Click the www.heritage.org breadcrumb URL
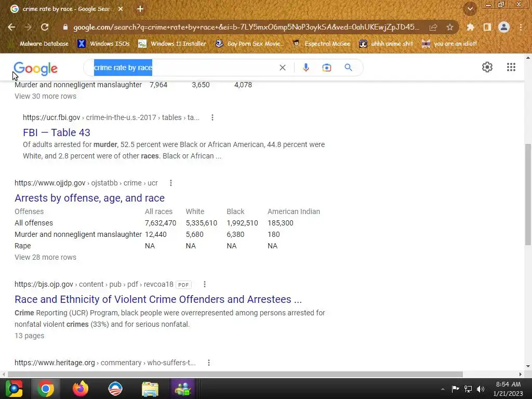Image resolution: width=532 pixels, height=399 pixels. (105, 363)
